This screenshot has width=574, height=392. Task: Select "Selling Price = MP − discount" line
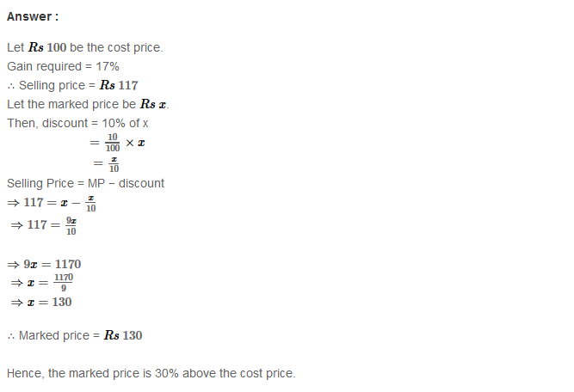[85, 183]
